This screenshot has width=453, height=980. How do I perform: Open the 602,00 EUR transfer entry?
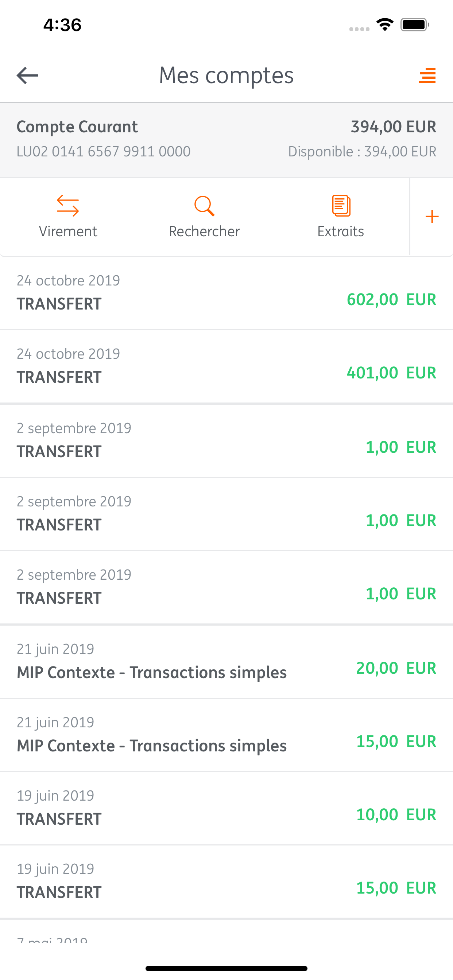pyautogui.click(x=226, y=293)
